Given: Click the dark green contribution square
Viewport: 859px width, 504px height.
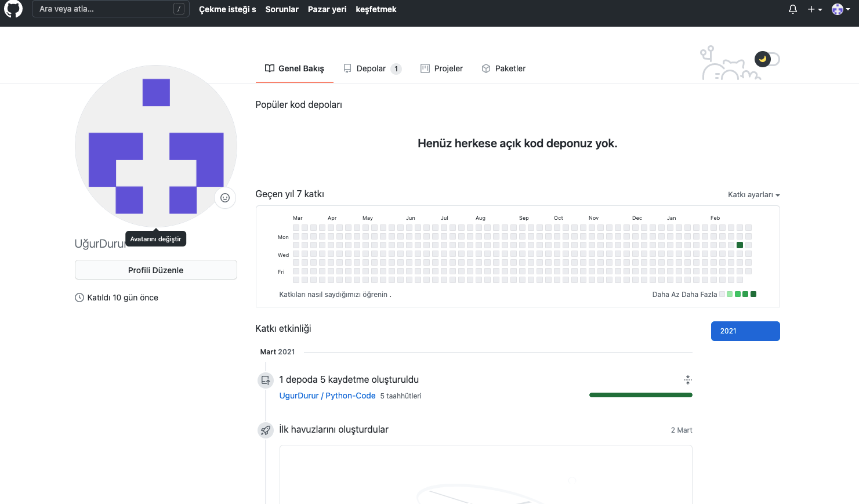Looking at the screenshot, I should (740, 245).
